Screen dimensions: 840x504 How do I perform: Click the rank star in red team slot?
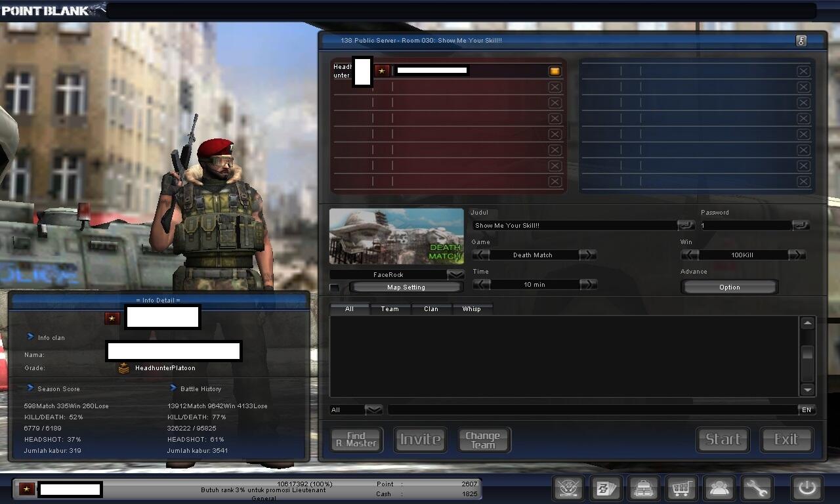(x=382, y=70)
